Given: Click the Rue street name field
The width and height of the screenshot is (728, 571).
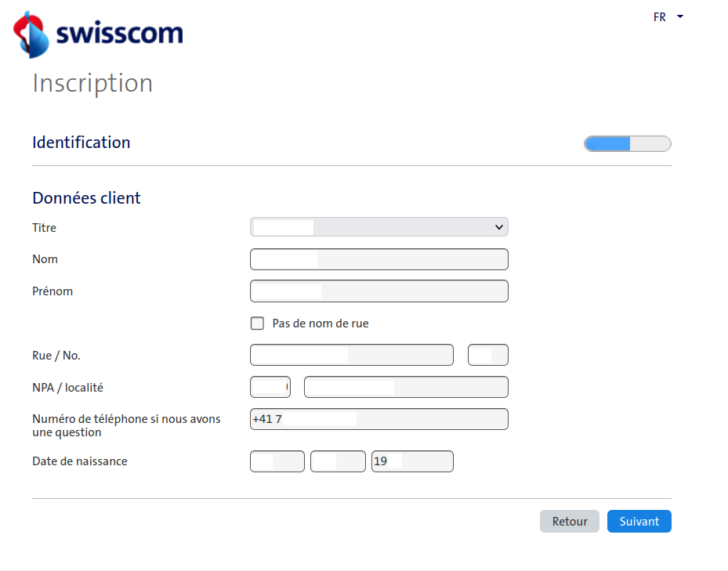Looking at the screenshot, I should tap(351, 355).
